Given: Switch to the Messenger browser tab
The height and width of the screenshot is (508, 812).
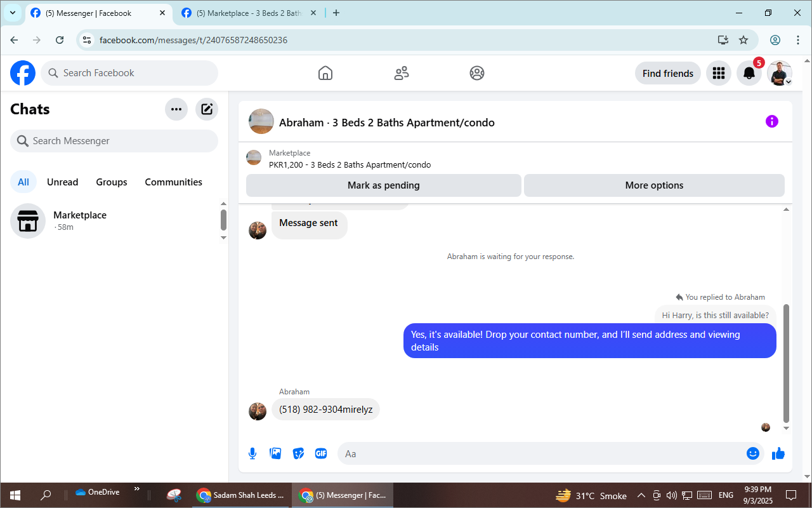Looking at the screenshot, I should [x=98, y=13].
